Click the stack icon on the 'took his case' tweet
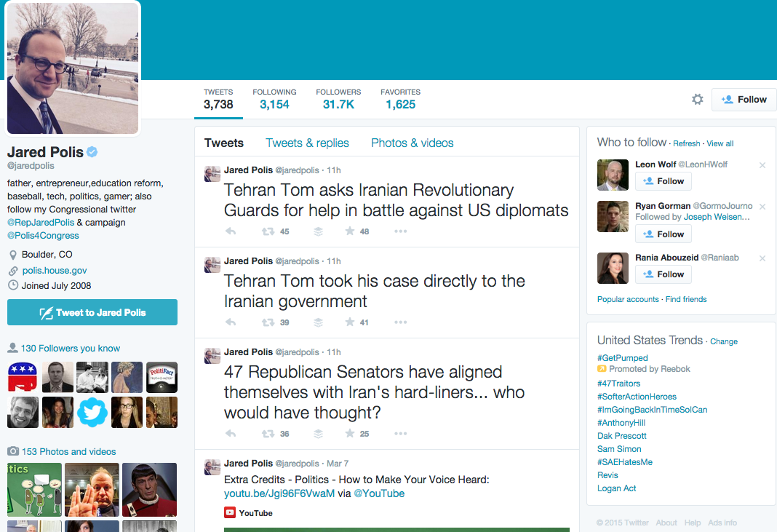777x532 pixels. pyautogui.click(x=318, y=322)
